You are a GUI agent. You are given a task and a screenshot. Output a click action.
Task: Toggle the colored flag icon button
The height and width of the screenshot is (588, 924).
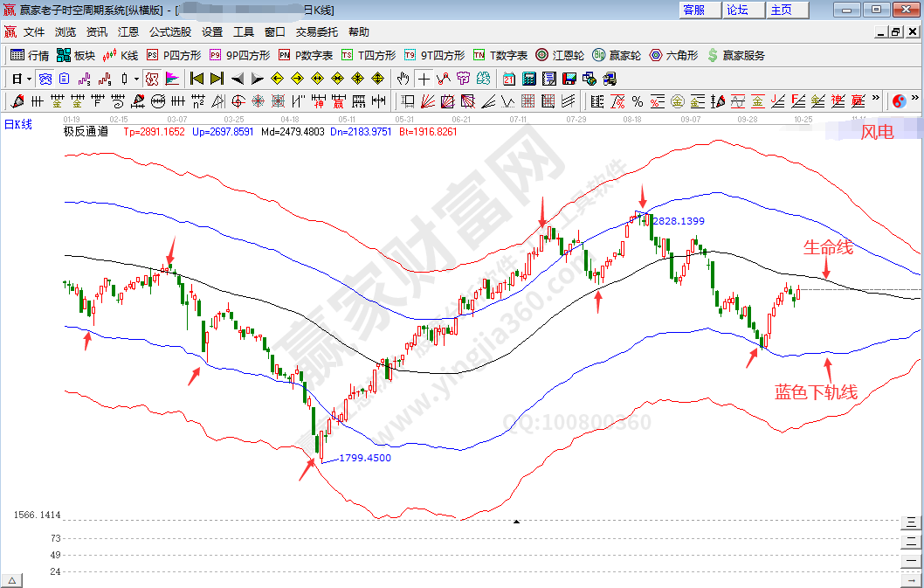(x=171, y=79)
